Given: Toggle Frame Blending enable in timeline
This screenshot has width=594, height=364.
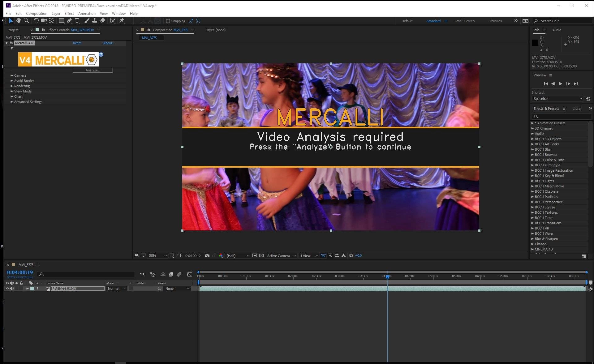Looking at the screenshot, I should tap(171, 274).
